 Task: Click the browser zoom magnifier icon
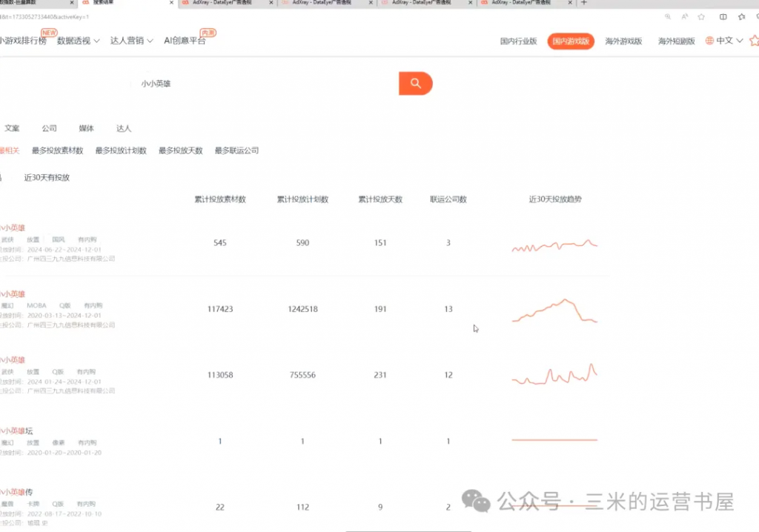[x=668, y=16]
